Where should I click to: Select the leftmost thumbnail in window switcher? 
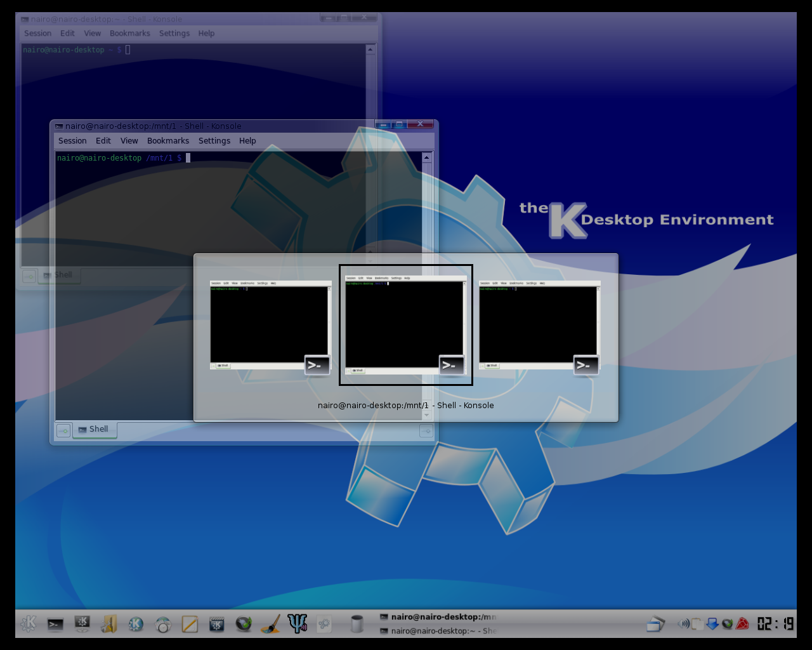(x=270, y=325)
